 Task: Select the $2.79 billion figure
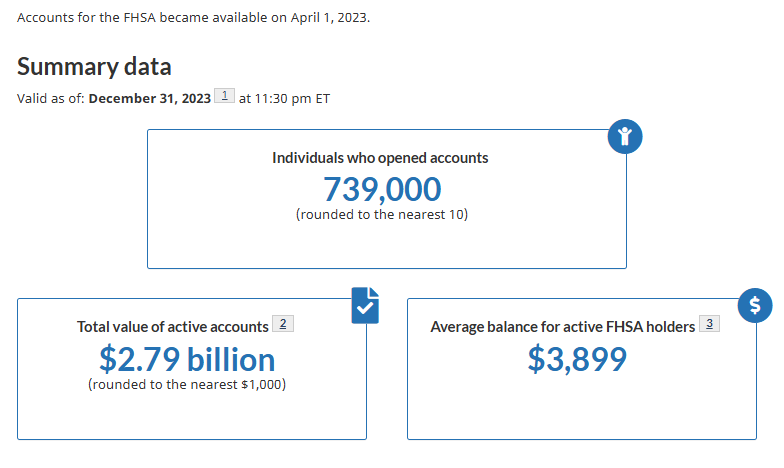tap(187, 359)
